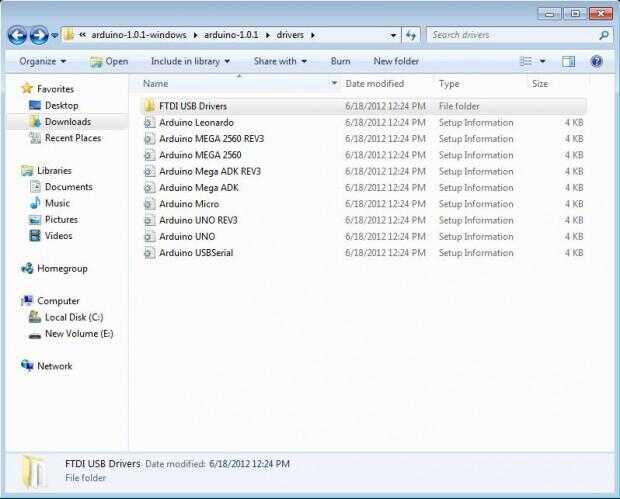Select Computer in the navigation pane
Screen dimensions: 620x499
coord(58,301)
